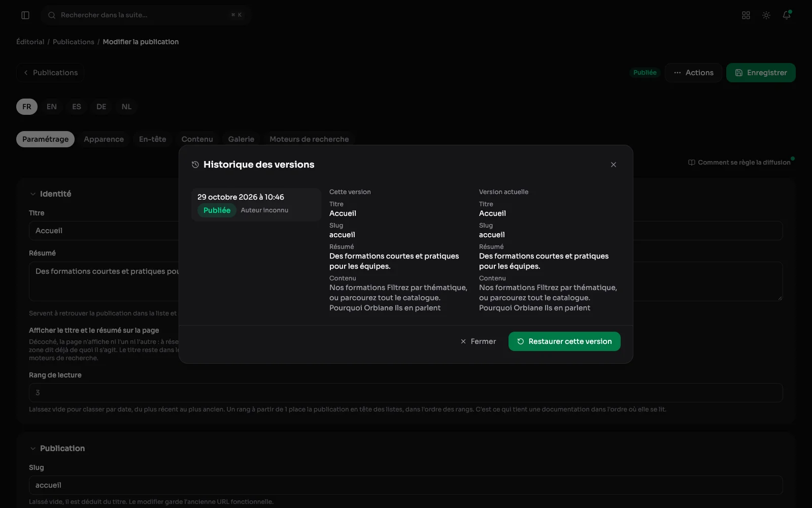Click the Enregistrer button
The image size is (812, 508).
[x=761, y=73]
